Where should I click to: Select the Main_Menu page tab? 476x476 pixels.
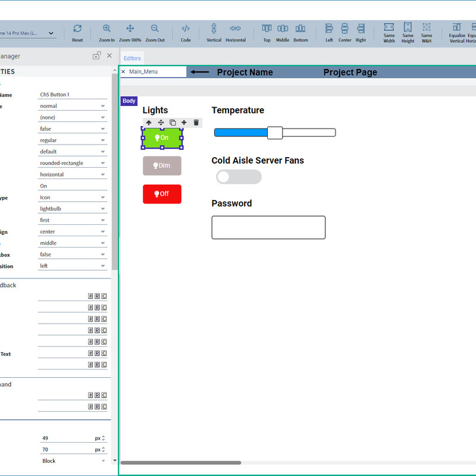click(x=143, y=72)
